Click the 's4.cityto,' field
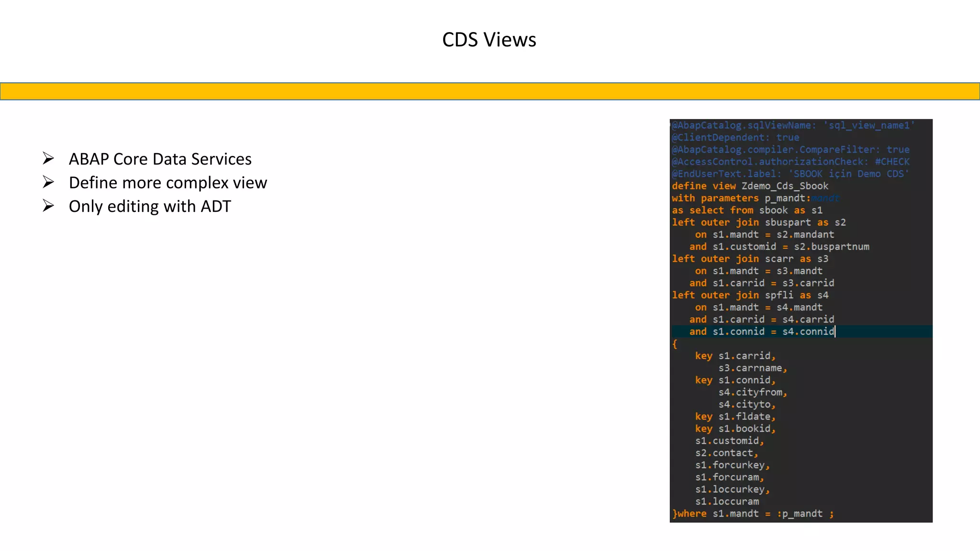The image size is (980, 551). coord(747,405)
